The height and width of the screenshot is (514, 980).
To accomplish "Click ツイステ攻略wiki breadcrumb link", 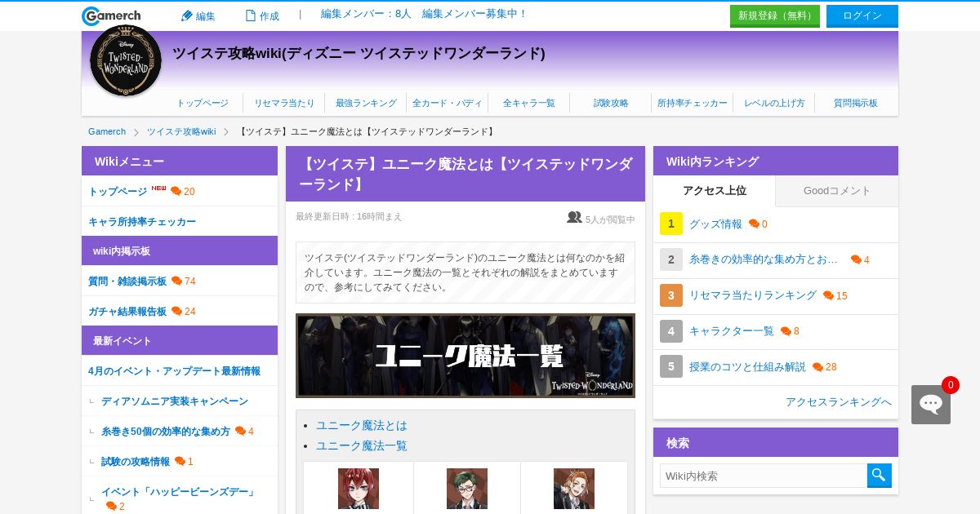I will [x=181, y=131].
